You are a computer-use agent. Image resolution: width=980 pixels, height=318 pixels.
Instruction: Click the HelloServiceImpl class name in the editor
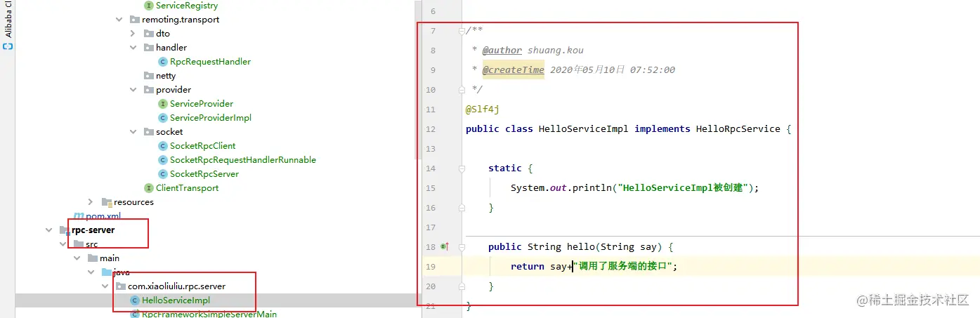coord(584,129)
